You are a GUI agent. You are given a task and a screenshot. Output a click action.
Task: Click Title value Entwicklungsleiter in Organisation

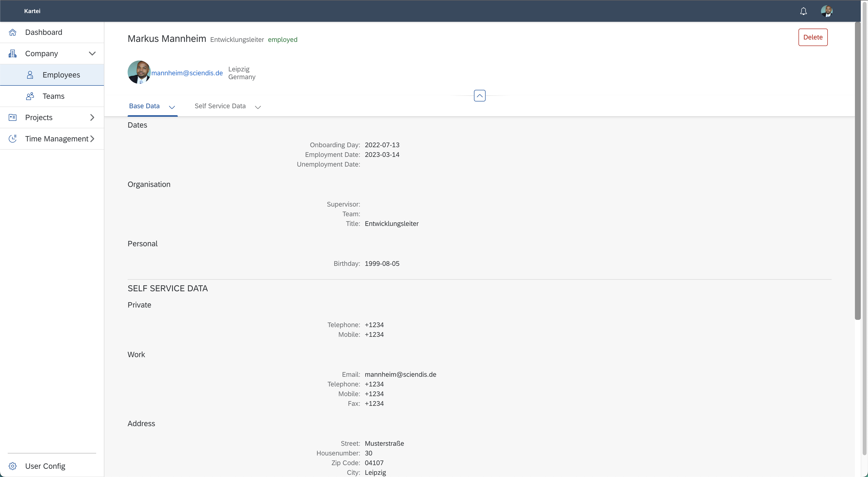[x=392, y=224]
